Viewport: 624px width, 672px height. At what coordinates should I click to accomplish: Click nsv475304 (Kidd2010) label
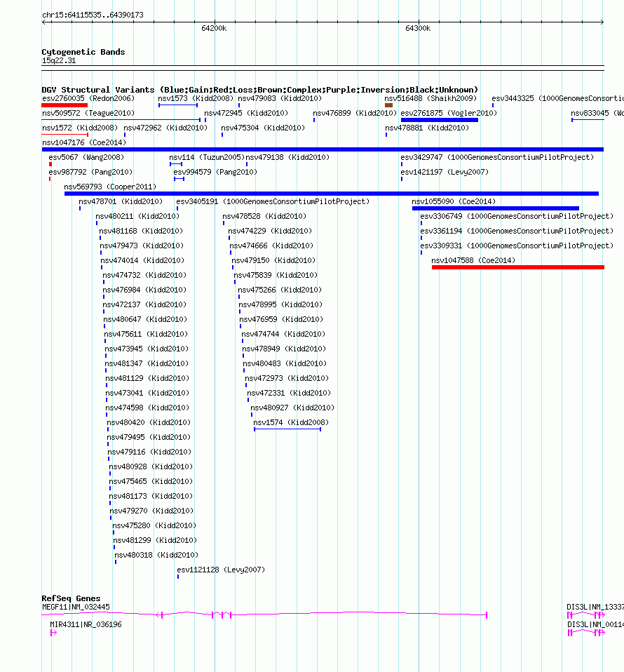[x=263, y=128]
